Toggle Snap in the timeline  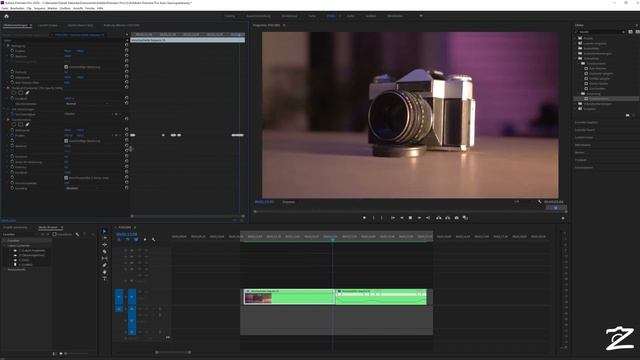(127, 240)
